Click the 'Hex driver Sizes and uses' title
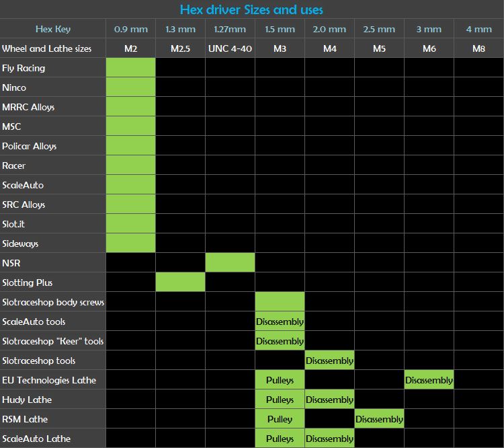The height and width of the screenshot is (448, 504). (251, 9)
